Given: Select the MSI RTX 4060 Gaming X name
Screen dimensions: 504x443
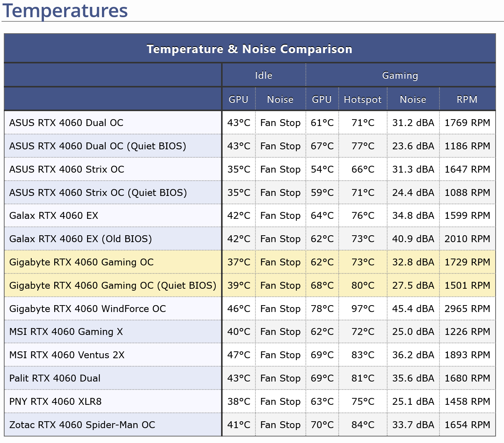Looking at the screenshot, I should pyautogui.click(x=66, y=331).
